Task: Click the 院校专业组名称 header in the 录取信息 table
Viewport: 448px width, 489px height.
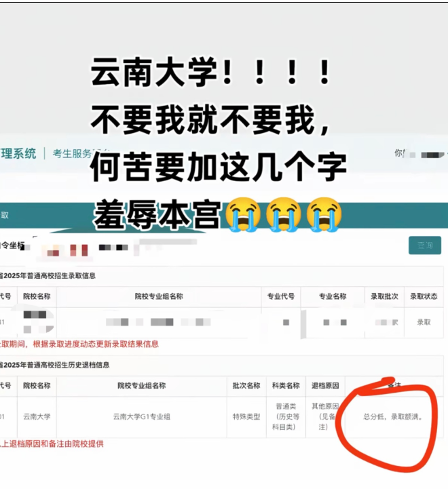Action: tap(159, 296)
